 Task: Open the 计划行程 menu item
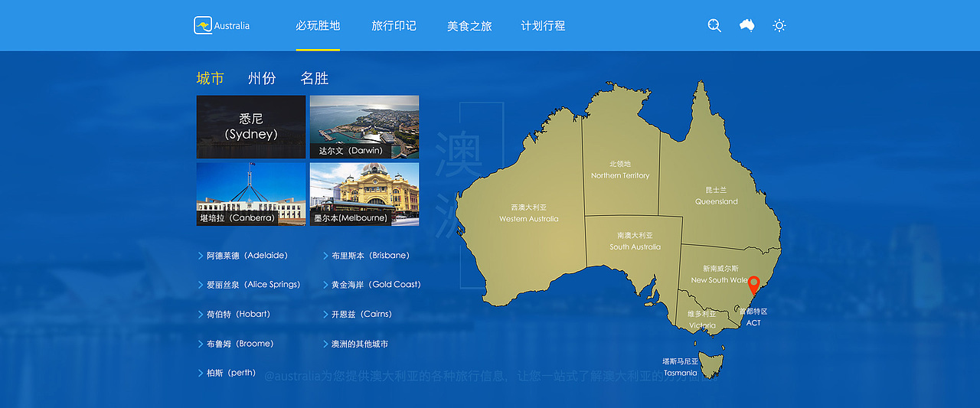click(543, 25)
